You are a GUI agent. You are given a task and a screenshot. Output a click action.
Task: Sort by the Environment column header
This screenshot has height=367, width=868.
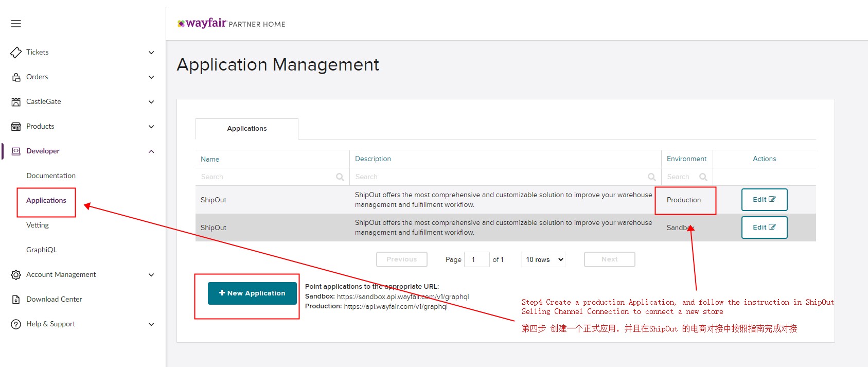686,159
